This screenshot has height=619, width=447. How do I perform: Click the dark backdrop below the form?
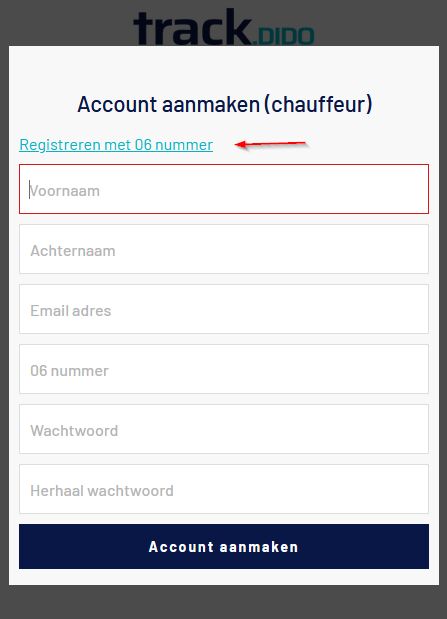click(224, 602)
